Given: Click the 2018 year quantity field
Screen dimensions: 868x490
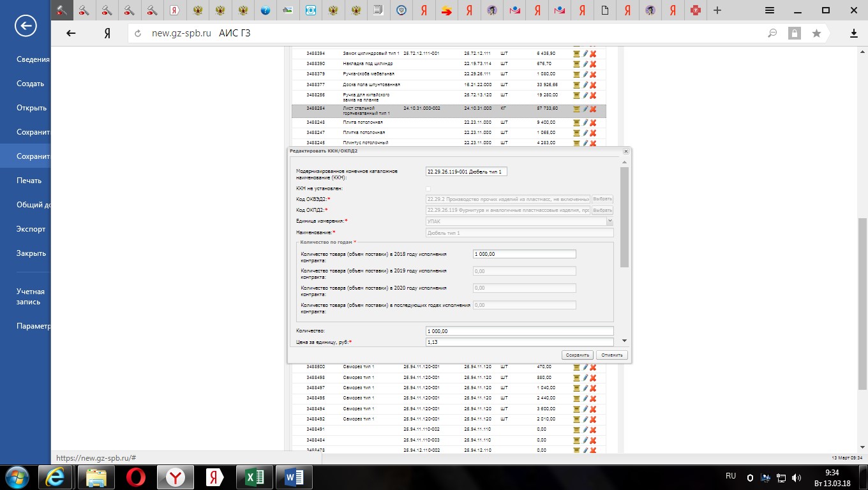Looking at the screenshot, I should click(524, 254).
